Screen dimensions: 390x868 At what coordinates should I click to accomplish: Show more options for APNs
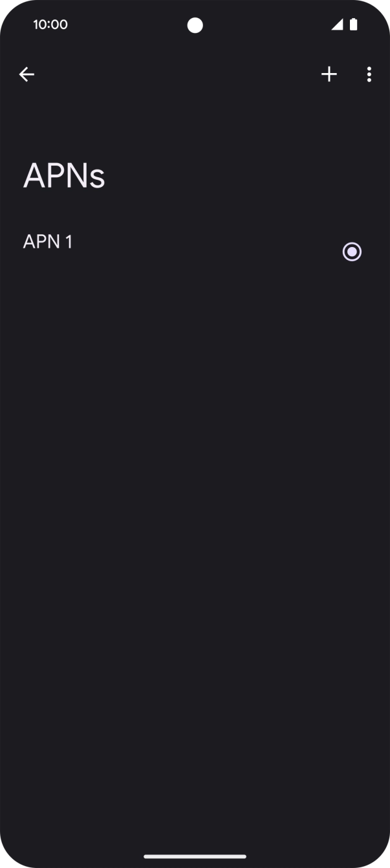[369, 74]
